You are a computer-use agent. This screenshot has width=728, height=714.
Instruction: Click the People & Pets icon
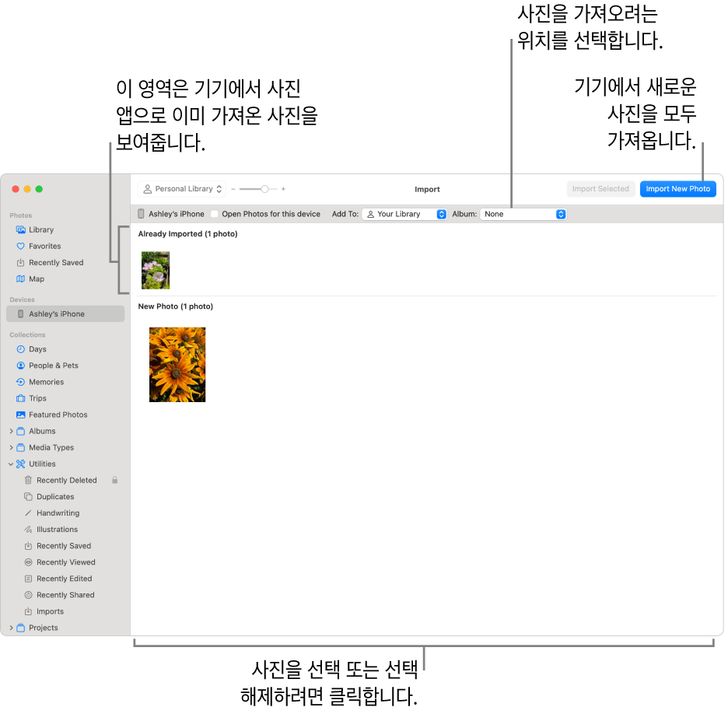20,366
